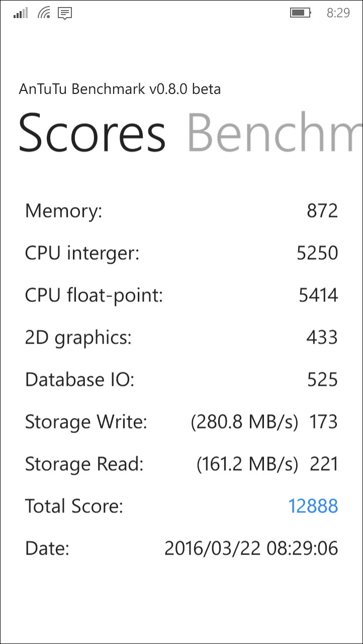Tap the 12888 total score value
Viewport: 363px width, 644px height.
pos(312,506)
